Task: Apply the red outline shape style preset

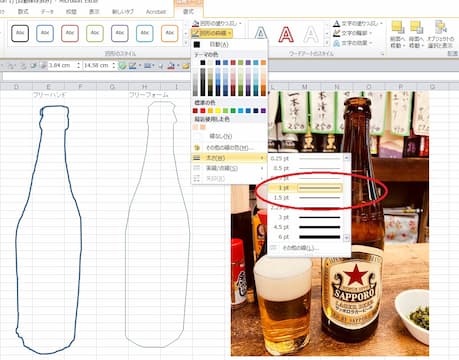Action: [70, 33]
